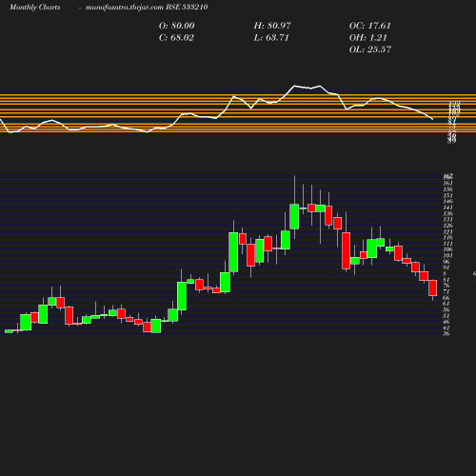Click the price axis label "161"
476x476 pixels.
(x=447, y=183)
